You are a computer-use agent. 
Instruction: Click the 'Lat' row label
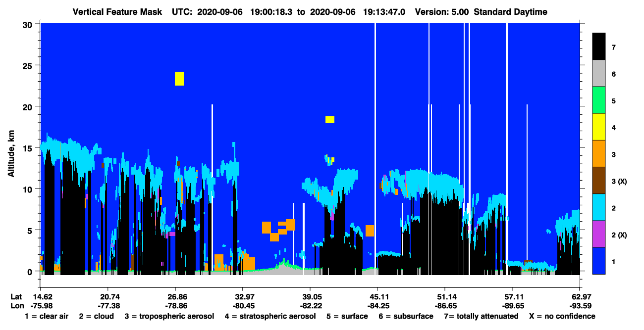(x=16, y=297)
